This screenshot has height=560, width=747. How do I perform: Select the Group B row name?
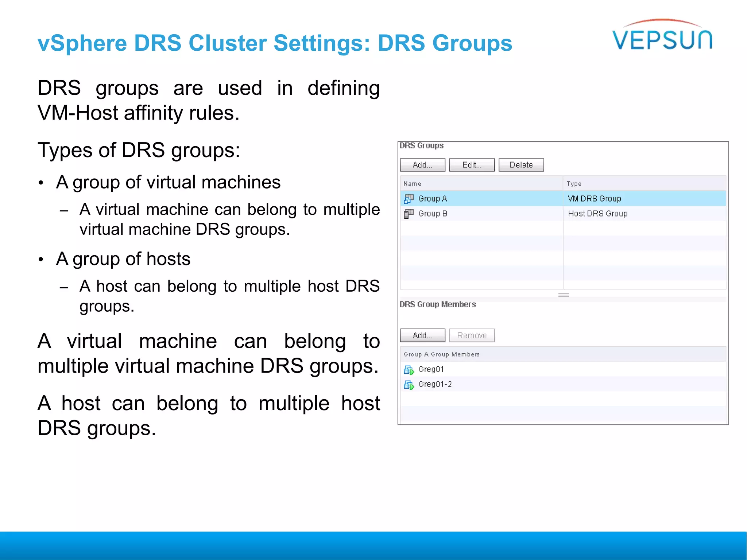pos(432,214)
